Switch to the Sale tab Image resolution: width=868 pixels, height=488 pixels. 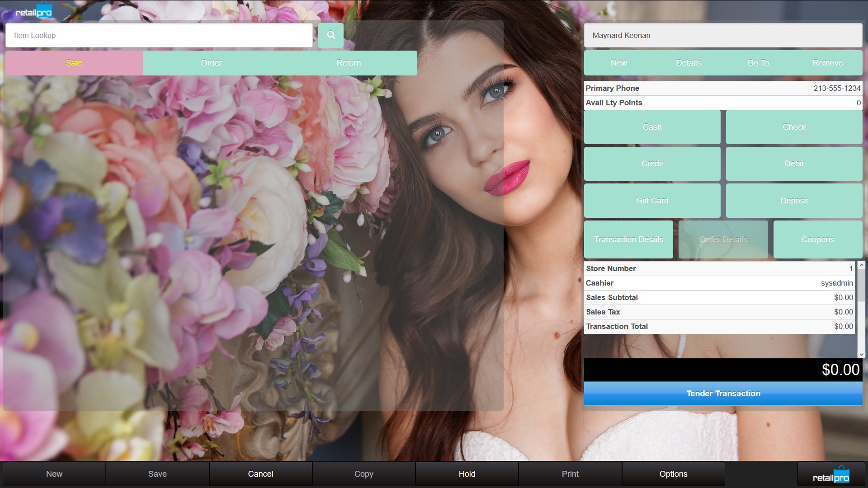[x=74, y=63]
